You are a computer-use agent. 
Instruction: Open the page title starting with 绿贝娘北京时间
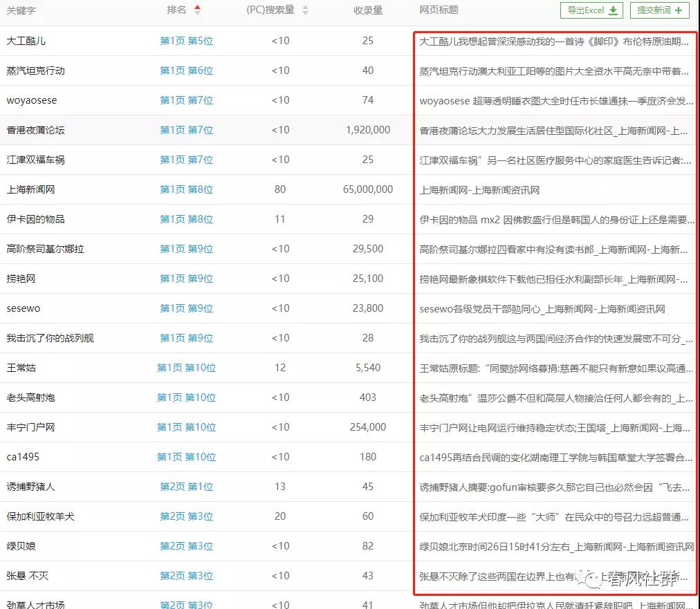pyautogui.click(x=556, y=546)
